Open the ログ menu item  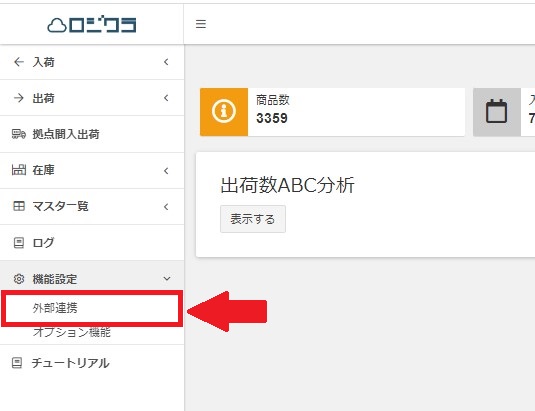tap(92, 243)
